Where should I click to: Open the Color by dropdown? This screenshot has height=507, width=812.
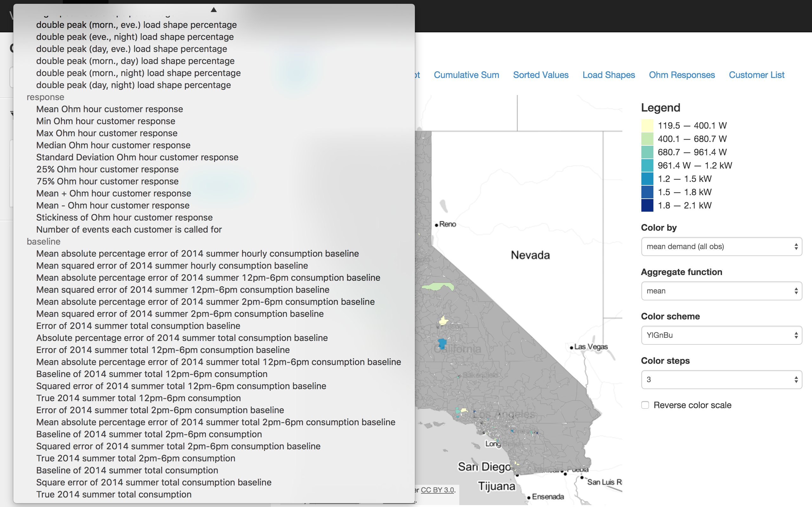(721, 247)
